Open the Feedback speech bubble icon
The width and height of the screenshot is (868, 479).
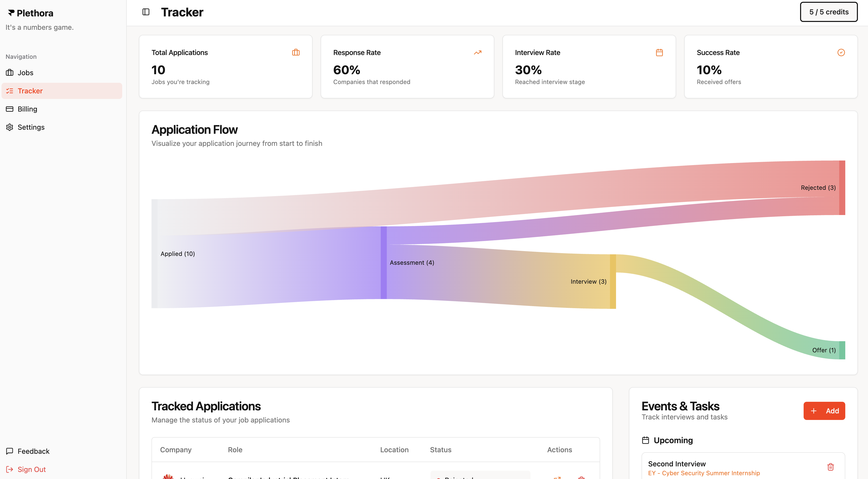tap(10, 451)
